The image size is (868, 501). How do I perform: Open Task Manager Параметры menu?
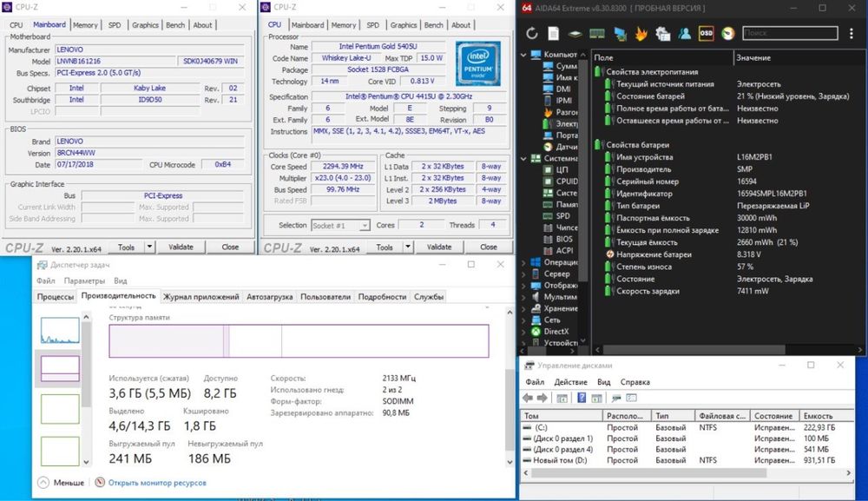point(84,280)
